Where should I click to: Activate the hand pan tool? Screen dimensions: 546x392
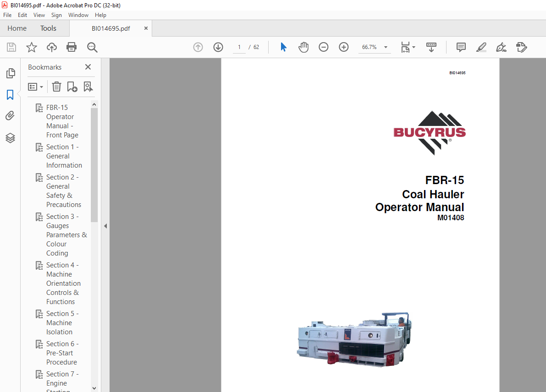click(x=303, y=47)
